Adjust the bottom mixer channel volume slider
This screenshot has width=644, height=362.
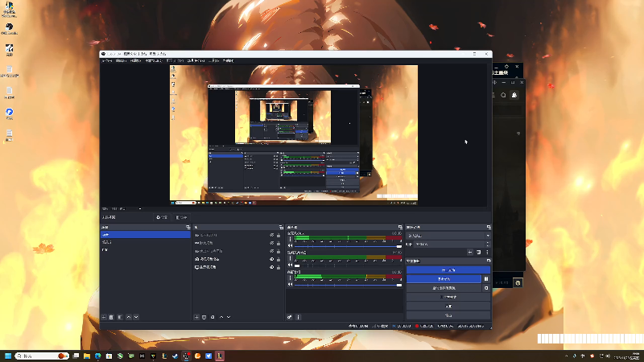tap(349, 285)
